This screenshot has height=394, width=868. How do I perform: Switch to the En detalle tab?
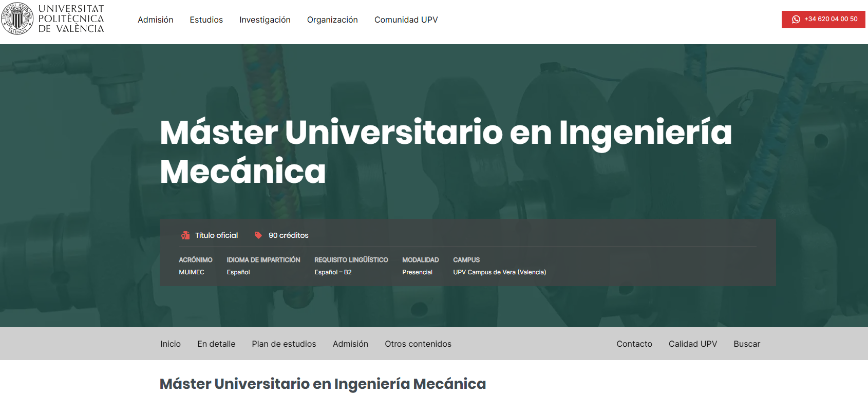(216, 344)
